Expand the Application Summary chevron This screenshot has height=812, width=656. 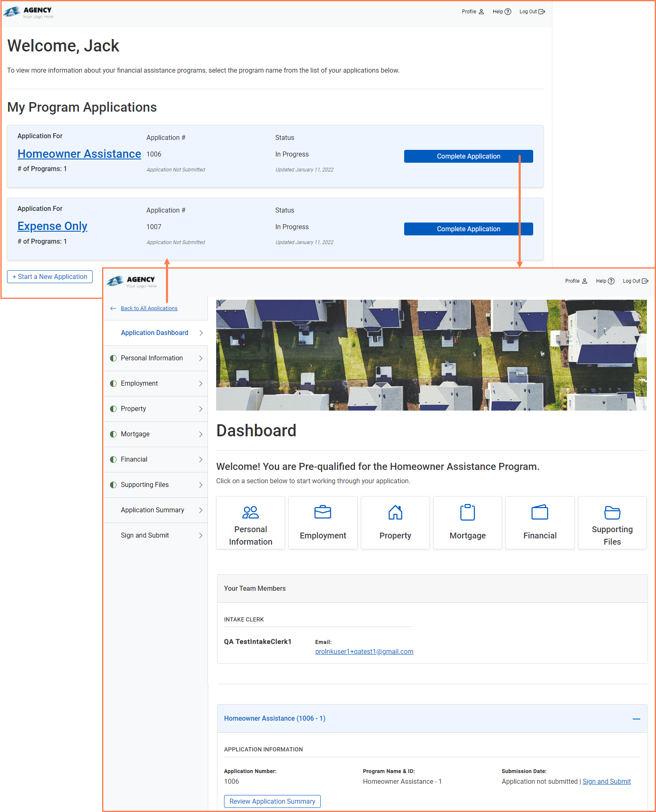[201, 510]
